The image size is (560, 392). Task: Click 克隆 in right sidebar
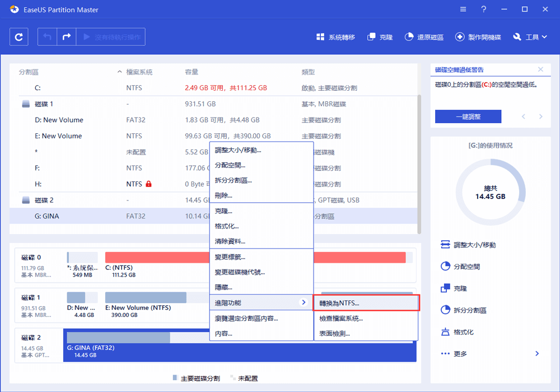pyautogui.click(x=454, y=288)
